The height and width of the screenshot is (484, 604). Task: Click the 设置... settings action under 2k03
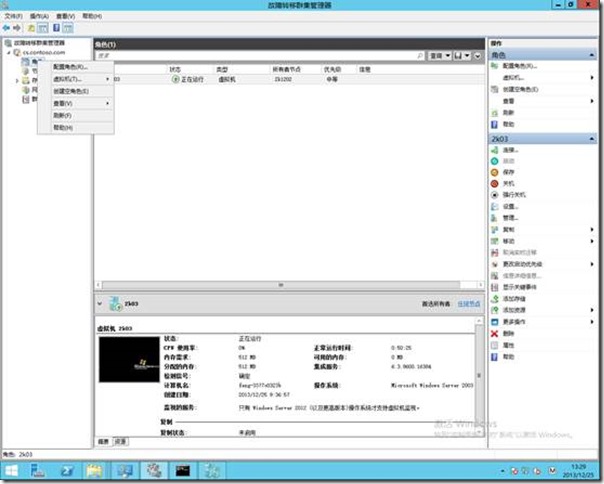click(510, 207)
